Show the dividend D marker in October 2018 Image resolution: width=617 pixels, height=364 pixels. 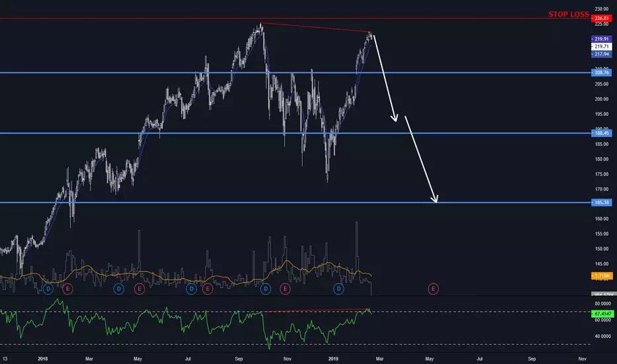point(265,289)
